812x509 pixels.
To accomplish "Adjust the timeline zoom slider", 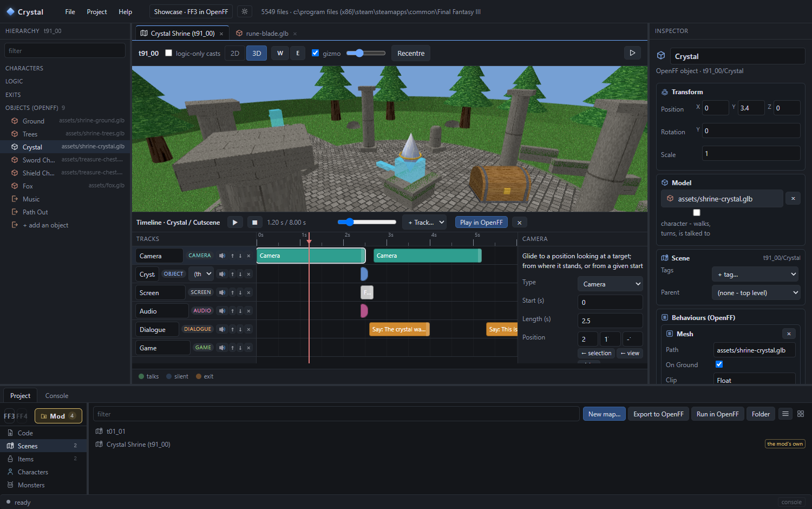I will [x=367, y=222].
